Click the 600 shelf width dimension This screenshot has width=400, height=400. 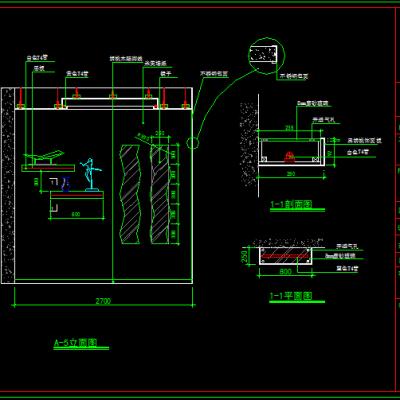coord(76,214)
